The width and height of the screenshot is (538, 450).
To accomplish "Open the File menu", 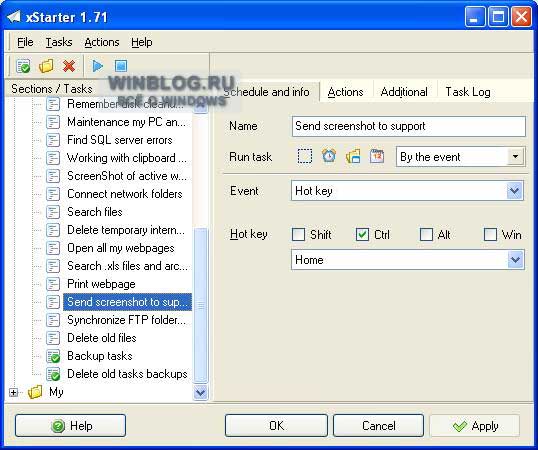I will click(25, 42).
